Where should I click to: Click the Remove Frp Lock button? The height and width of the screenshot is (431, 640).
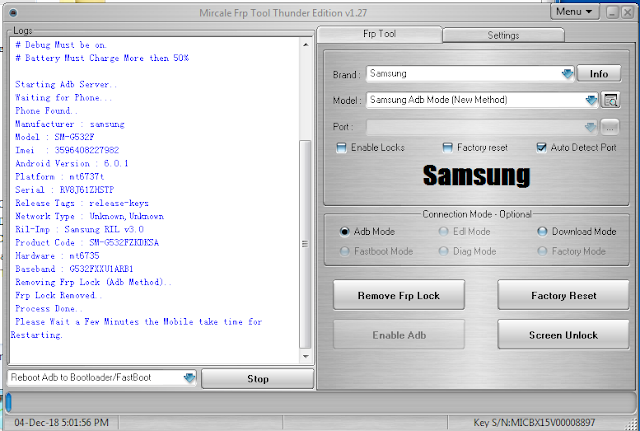point(399,295)
